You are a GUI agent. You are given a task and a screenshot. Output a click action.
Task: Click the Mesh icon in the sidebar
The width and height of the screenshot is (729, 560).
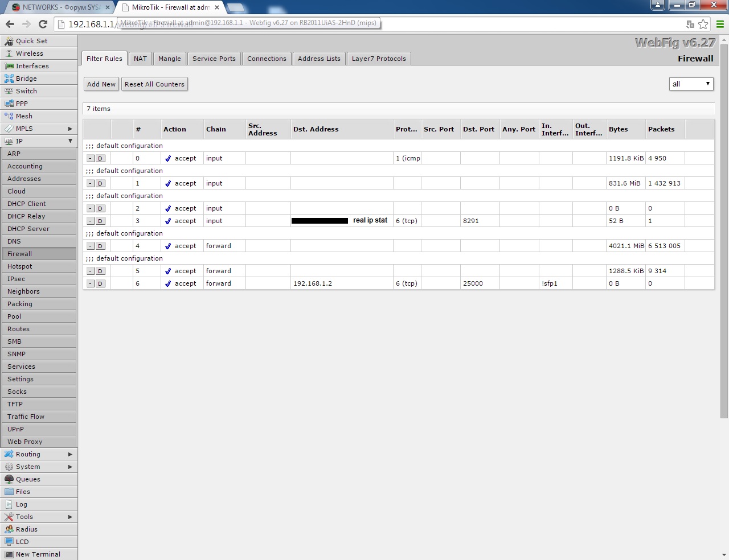coord(9,116)
